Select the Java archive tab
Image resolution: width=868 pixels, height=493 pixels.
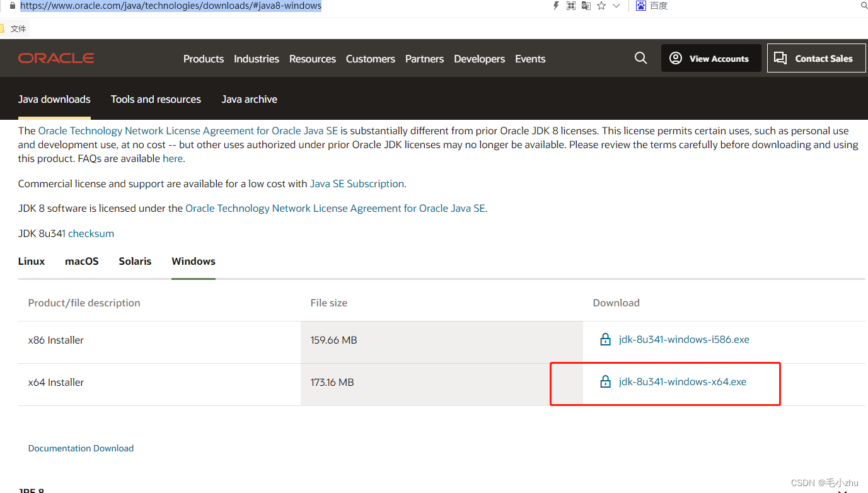(x=249, y=99)
